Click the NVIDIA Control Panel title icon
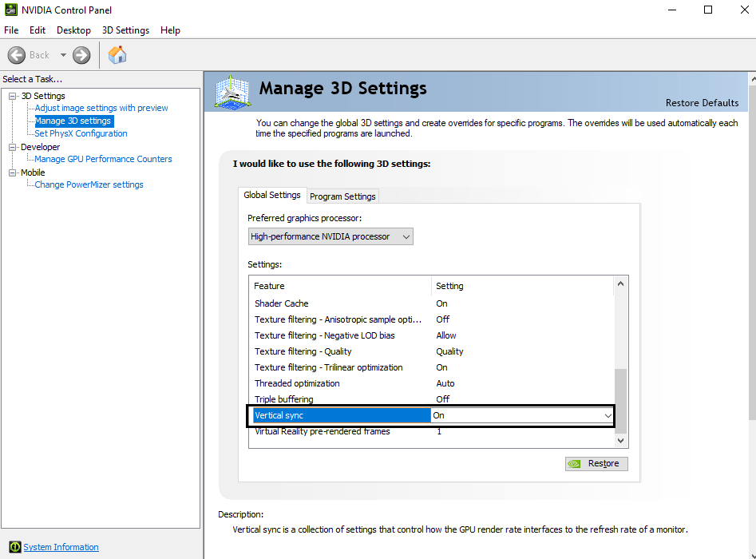Viewport: 756px width, 559px height. pyautogui.click(x=10, y=10)
